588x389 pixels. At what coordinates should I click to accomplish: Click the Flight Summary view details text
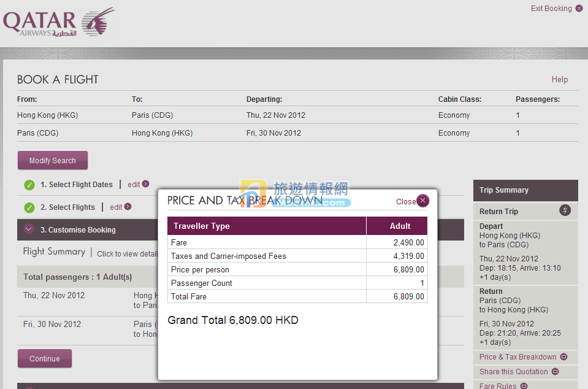(x=127, y=253)
